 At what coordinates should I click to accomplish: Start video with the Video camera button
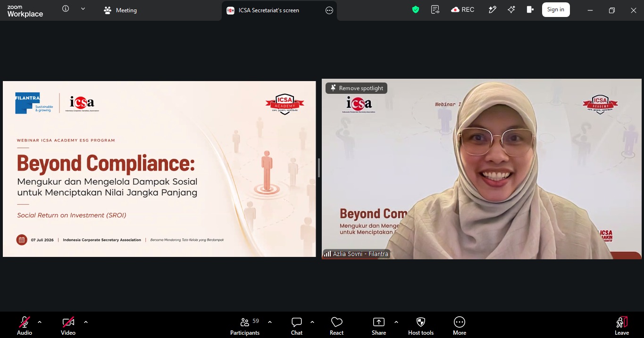pyautogui.click(x=68, y=325)
